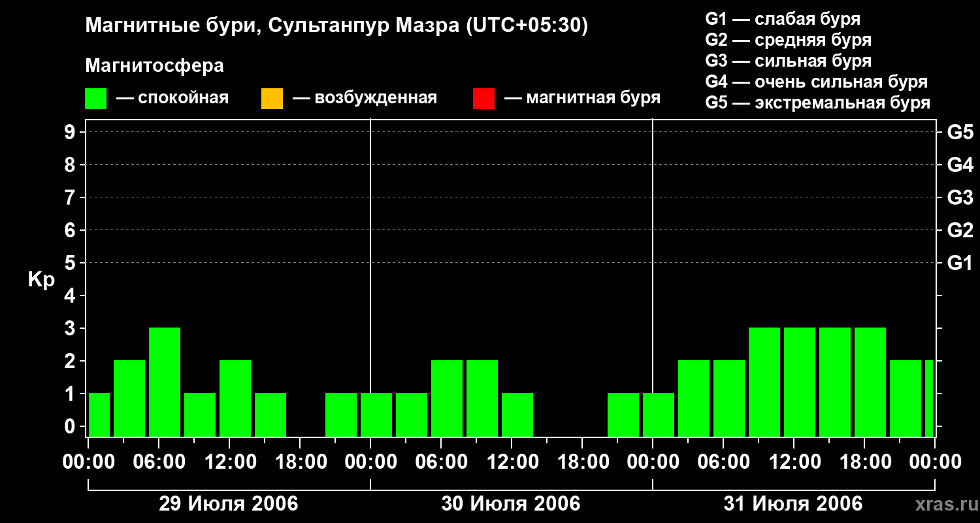Click the 12:00 time label for 29 July
Viewport: 980px width, 523px height.
(229, 462)
